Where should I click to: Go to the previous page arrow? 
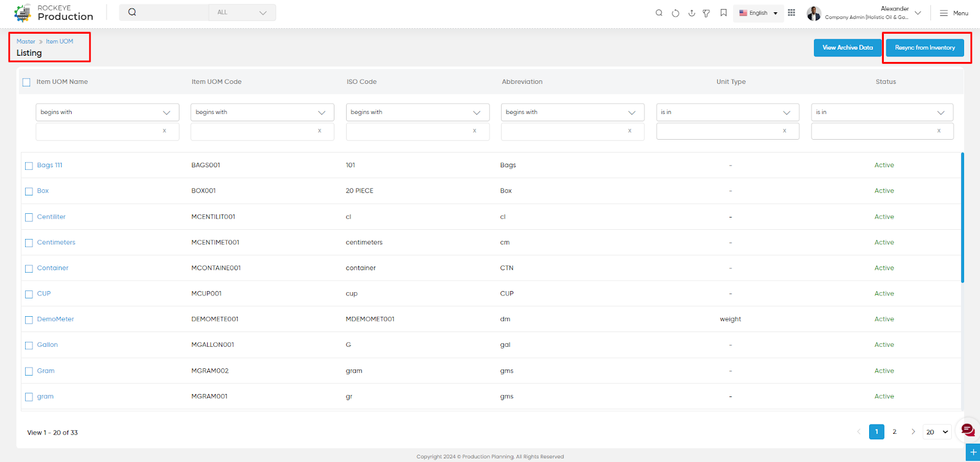tap(859, 432)
